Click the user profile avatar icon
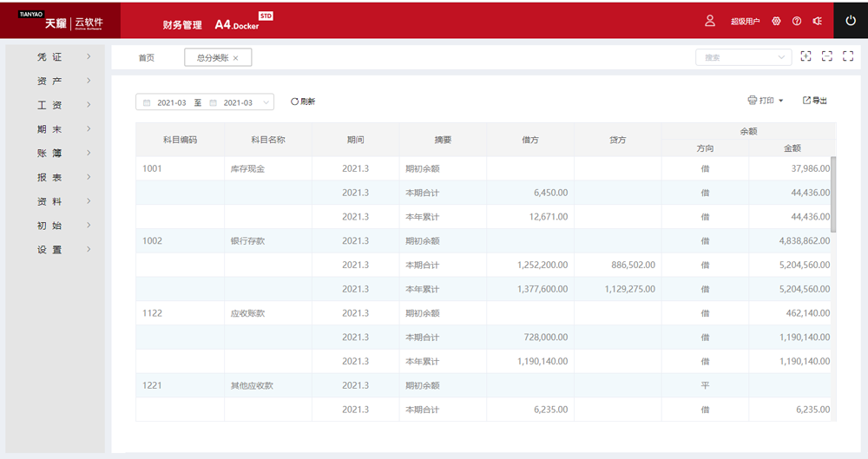868x459 pixels. coord(710,21)
